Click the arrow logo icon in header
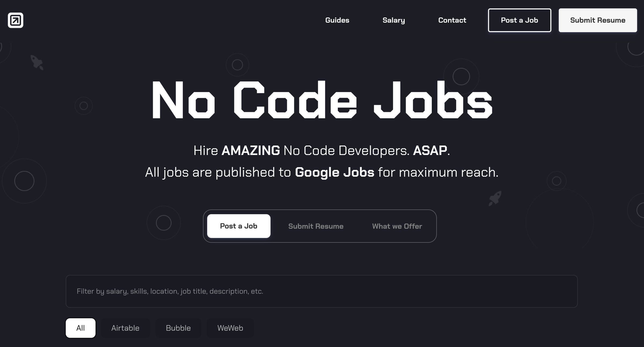 [x=16, y=20]
